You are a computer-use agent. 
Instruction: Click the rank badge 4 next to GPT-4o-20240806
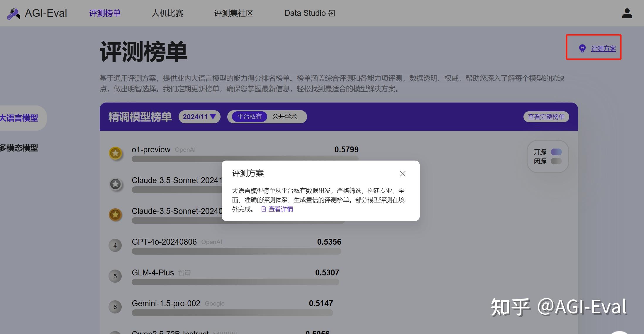(115, 246)
